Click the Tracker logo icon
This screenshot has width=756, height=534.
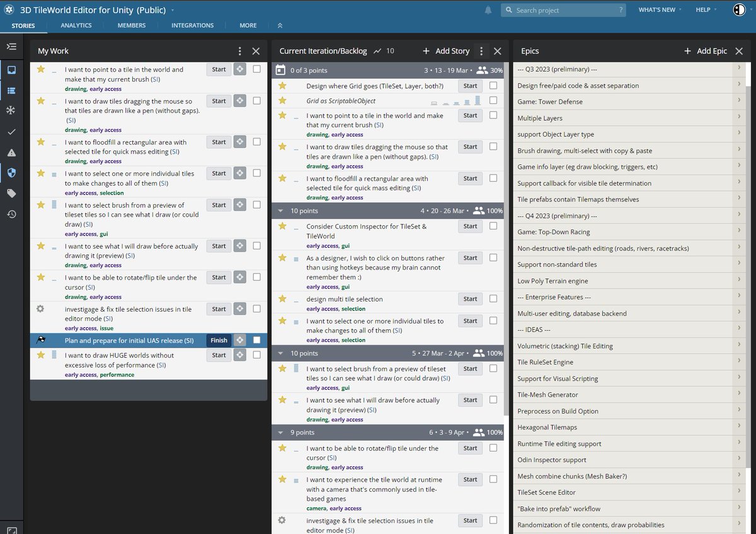[x=9, y=10]
